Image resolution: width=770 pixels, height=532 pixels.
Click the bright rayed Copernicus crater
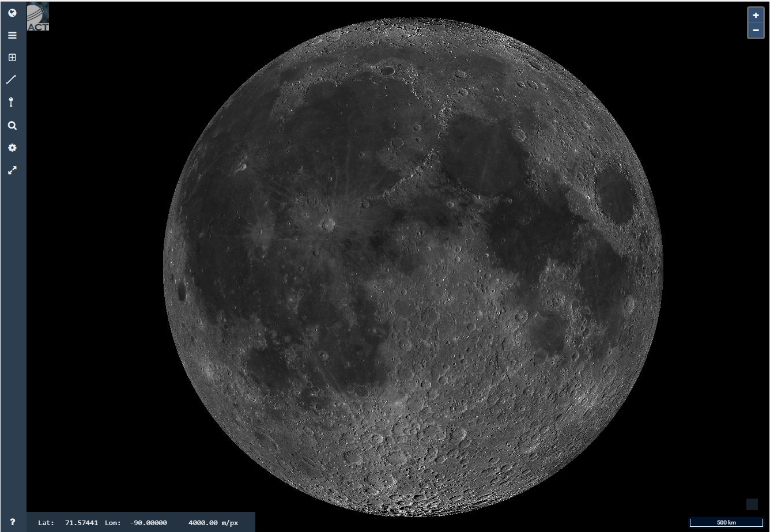(329, 224)
